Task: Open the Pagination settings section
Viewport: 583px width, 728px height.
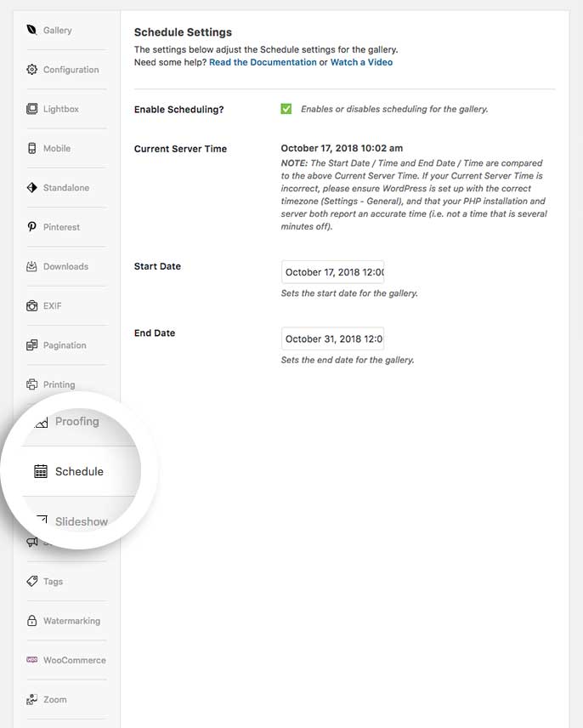Action: point(65,345)
